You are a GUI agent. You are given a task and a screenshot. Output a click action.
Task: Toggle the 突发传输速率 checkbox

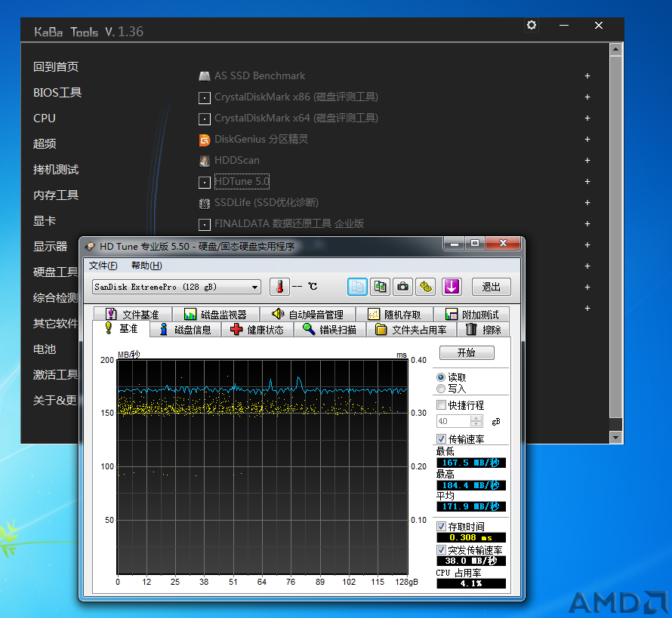(441, 549)
